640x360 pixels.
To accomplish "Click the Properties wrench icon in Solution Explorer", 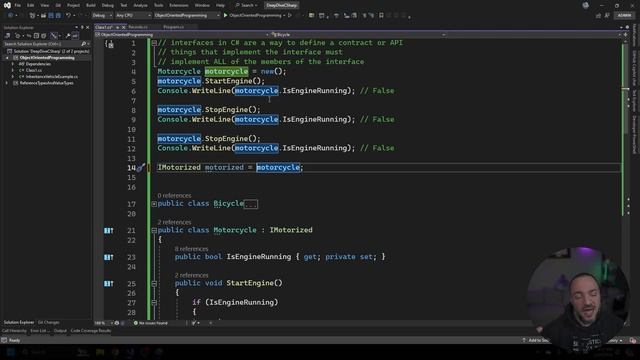I will pyautogui.click(x=68, y=36).
